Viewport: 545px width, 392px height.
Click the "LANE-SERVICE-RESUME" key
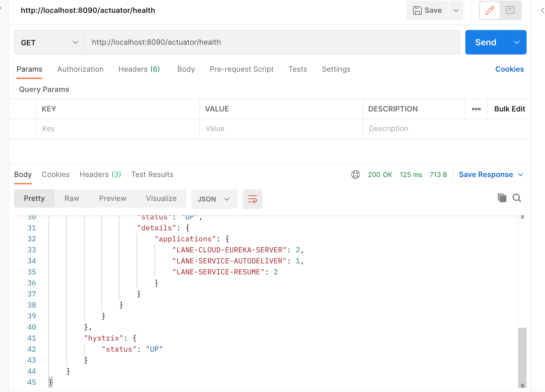(218, 272)
